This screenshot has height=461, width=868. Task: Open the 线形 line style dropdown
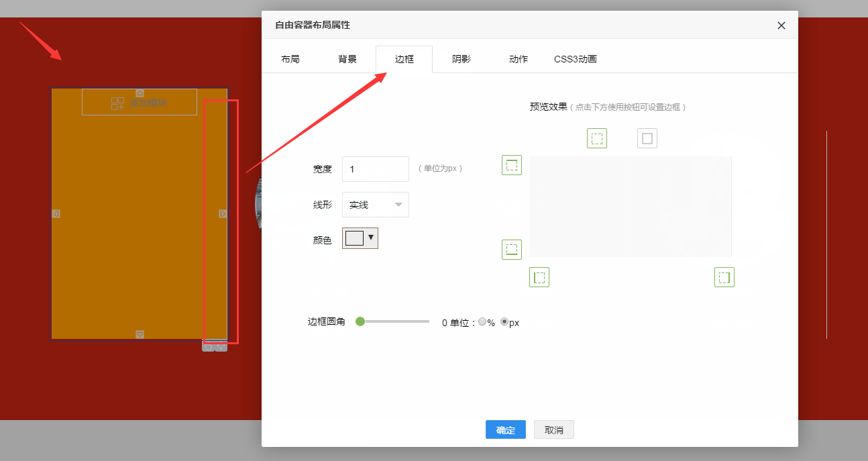click(x=376, y=205)
